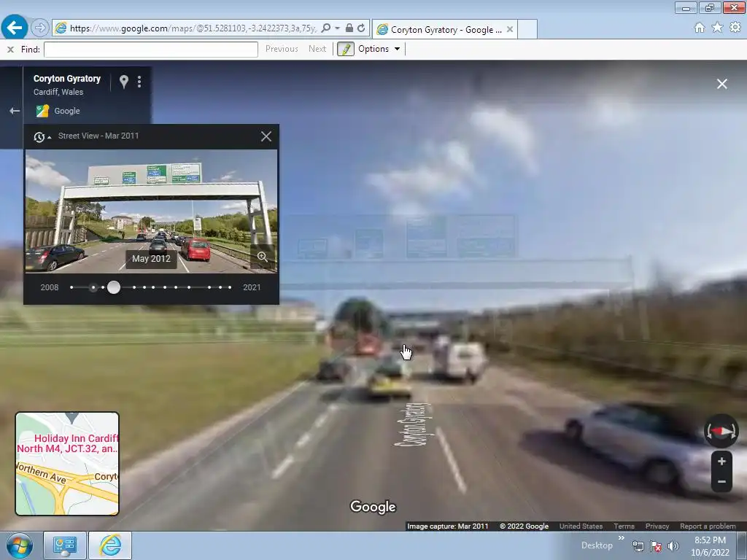The height and width of the screenshot is (560, 747).
Task: Click the address bar search magnifier icon
Action: coord(326,28)
